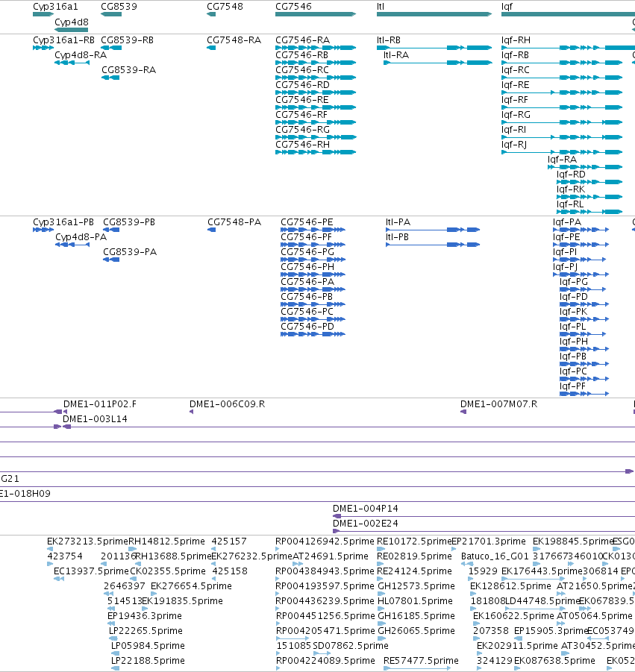Click EST EK087638.5prime

[517, 668]
